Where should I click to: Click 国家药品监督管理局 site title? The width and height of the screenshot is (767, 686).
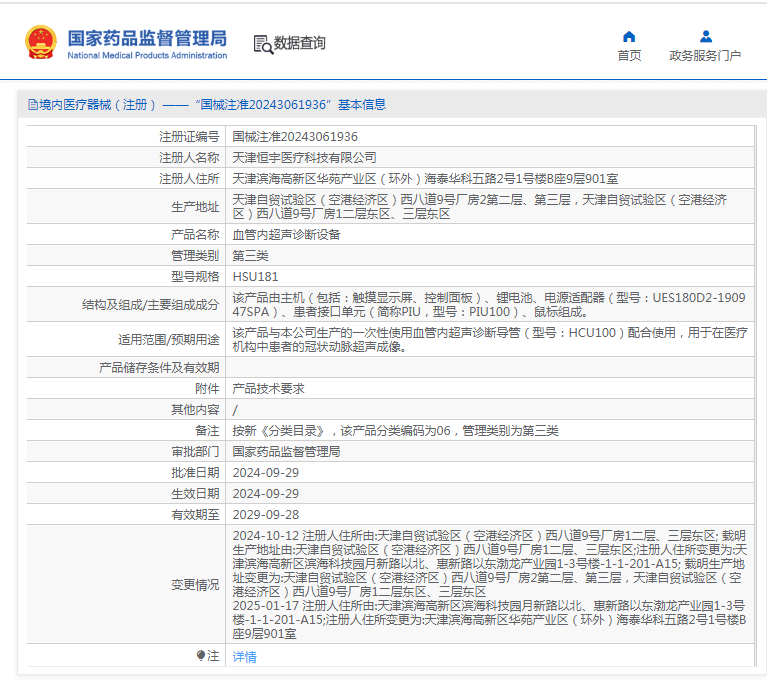click(147, 38)
